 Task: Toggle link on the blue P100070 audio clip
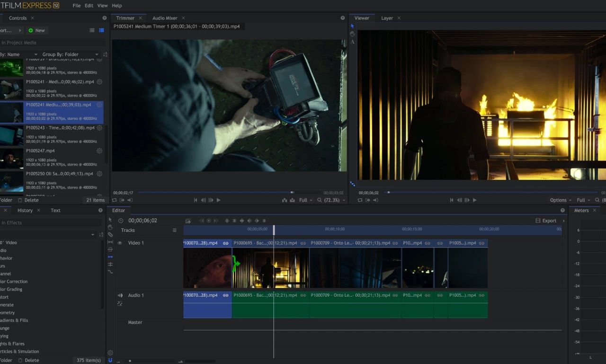tap(226, 295)
